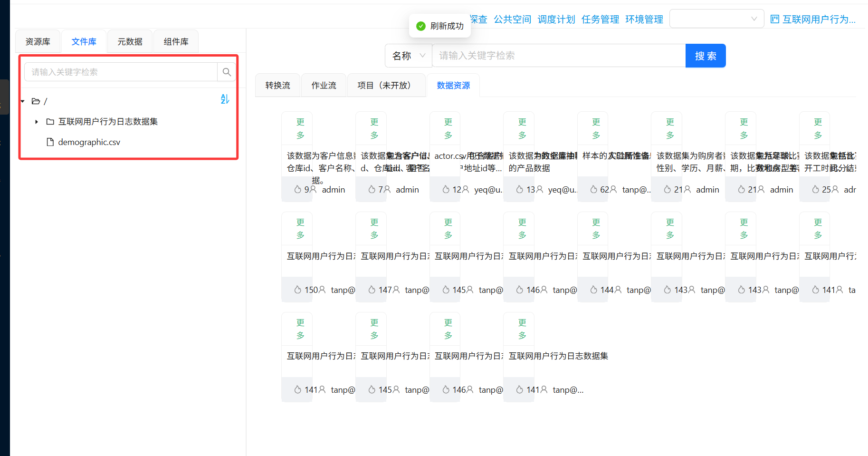868x456 pixels.
Task: Click 更多 on the card with count 62
Action: [x=596, y=128]
